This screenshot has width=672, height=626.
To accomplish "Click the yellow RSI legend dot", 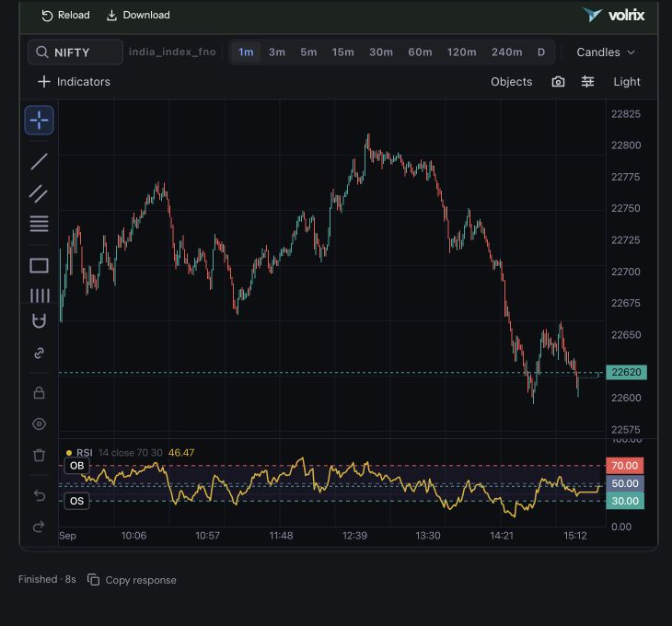I will coord(69,453).
